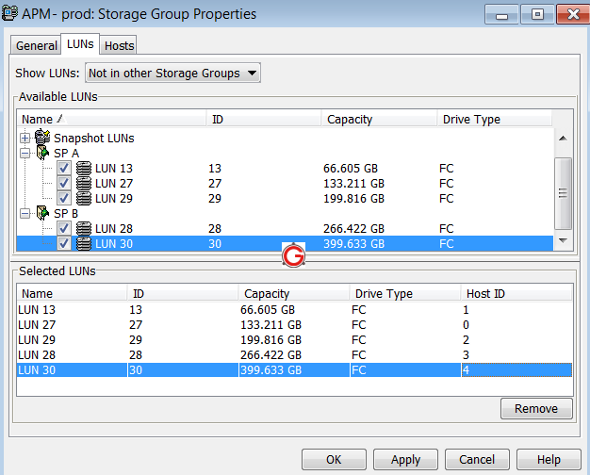
Task: Click the Remove button
Action: point(536,408)
